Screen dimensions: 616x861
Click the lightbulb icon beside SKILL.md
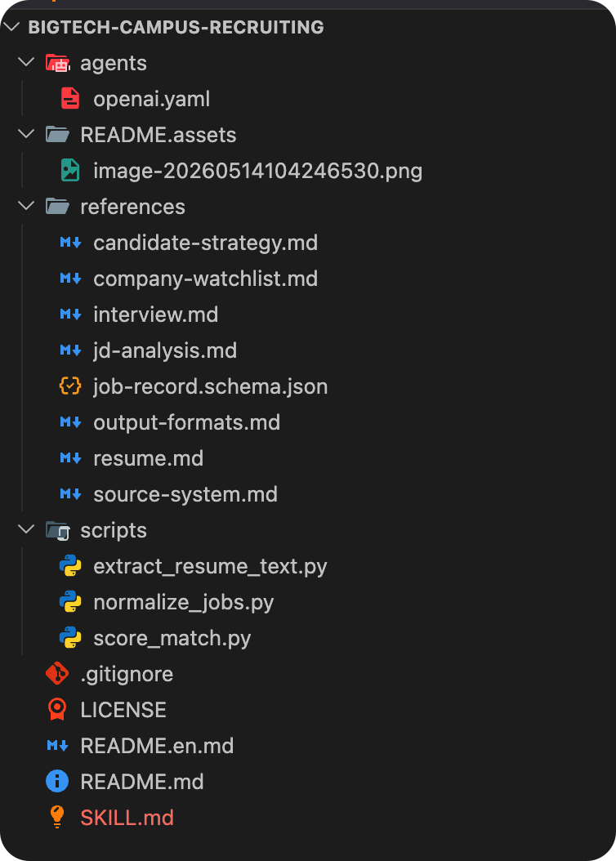(57, 817)
